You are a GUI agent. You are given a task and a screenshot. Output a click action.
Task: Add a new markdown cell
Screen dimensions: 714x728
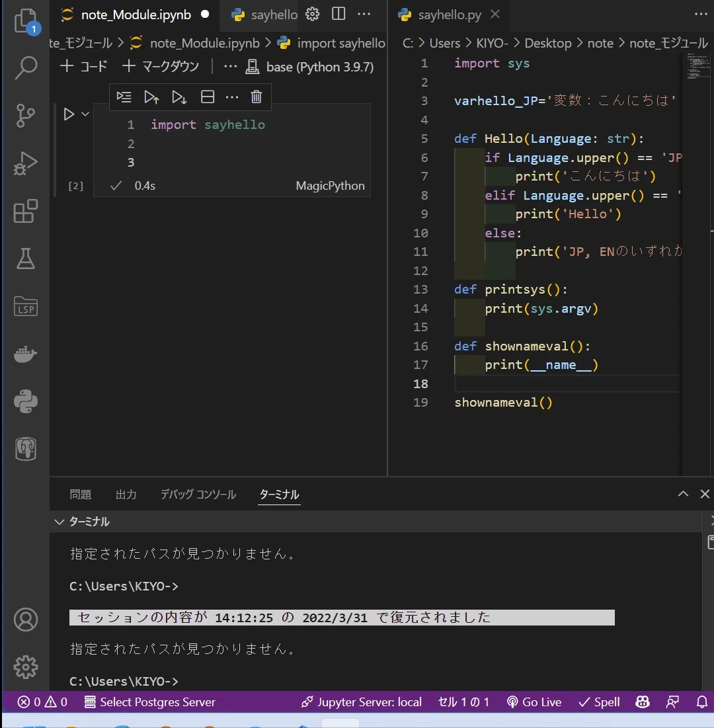point(161,66)
